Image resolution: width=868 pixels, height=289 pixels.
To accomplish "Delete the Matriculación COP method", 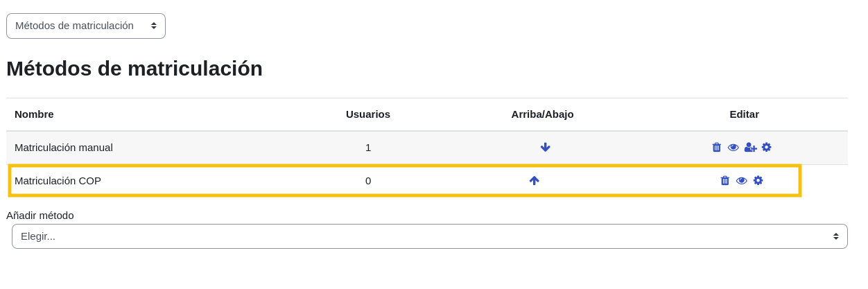I will coord(725,180).
